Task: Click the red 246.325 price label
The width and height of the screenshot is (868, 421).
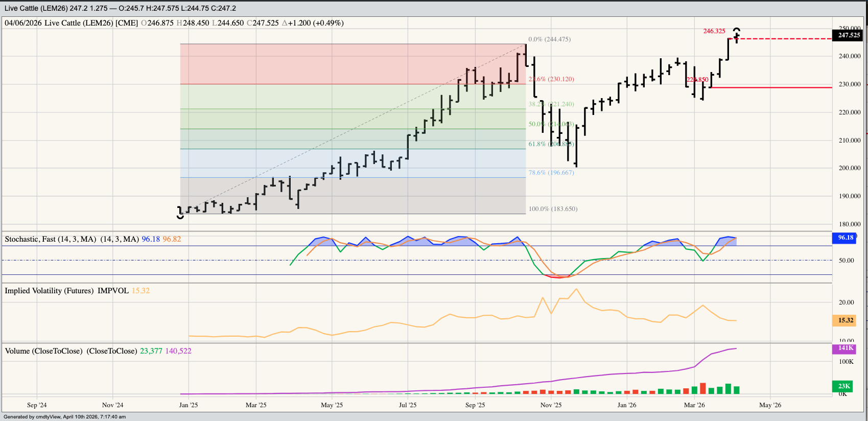Action: [x=714, y=31]
